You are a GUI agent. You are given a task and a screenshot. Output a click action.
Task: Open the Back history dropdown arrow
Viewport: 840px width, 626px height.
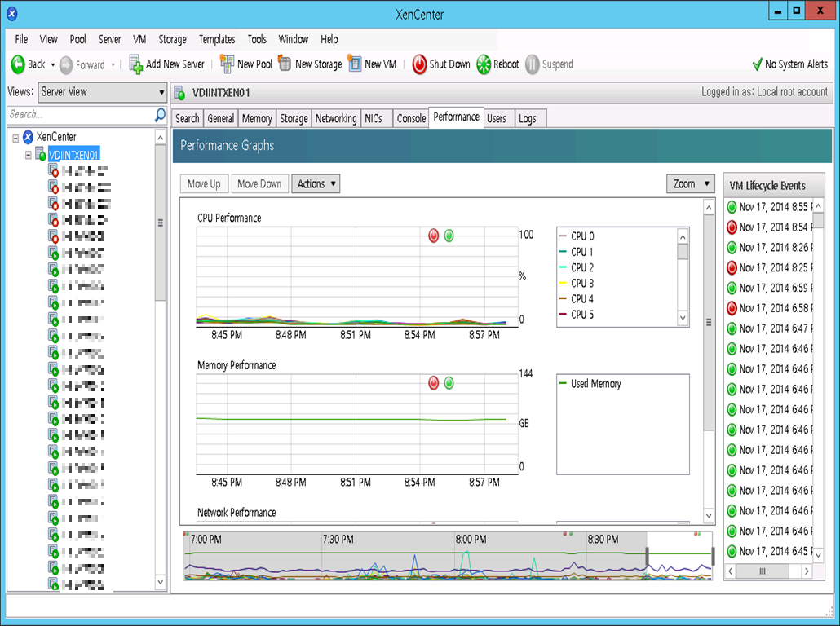(52, 64)
